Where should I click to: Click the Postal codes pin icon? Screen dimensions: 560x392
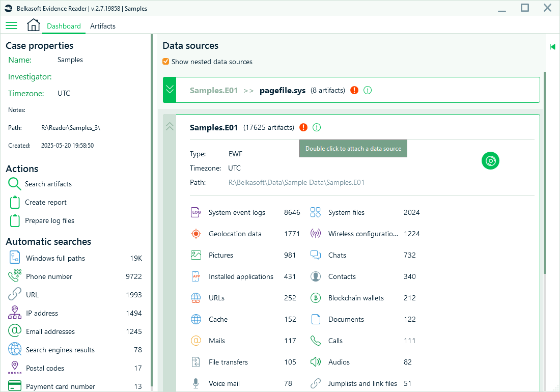point(15,368)
